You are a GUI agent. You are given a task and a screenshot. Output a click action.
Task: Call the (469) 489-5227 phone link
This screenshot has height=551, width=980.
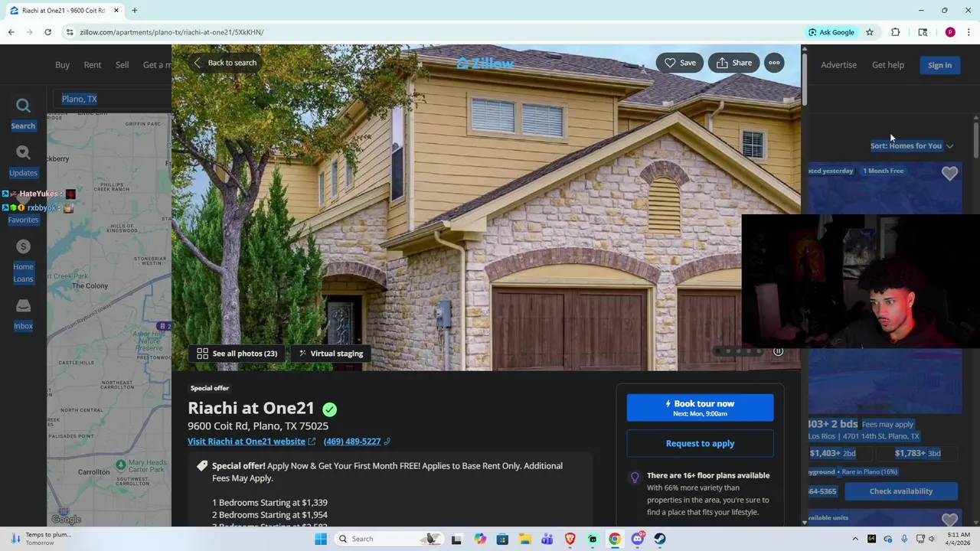pyautogui.click(x=357, y=442)
